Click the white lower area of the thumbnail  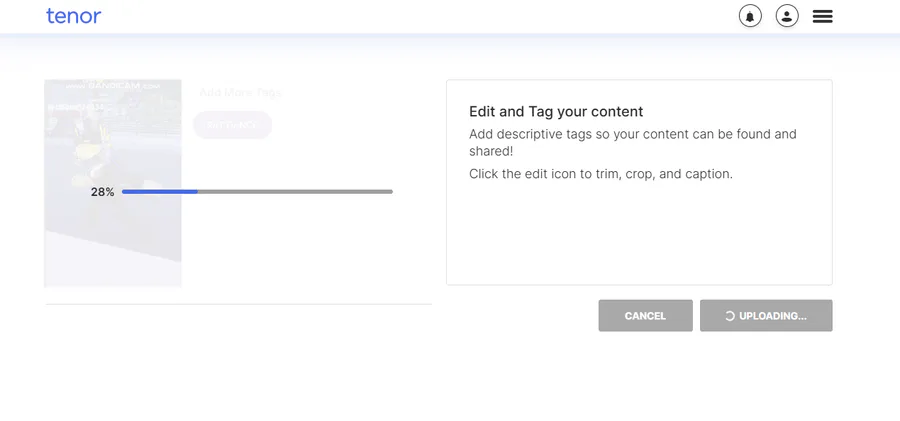(113, 264)
